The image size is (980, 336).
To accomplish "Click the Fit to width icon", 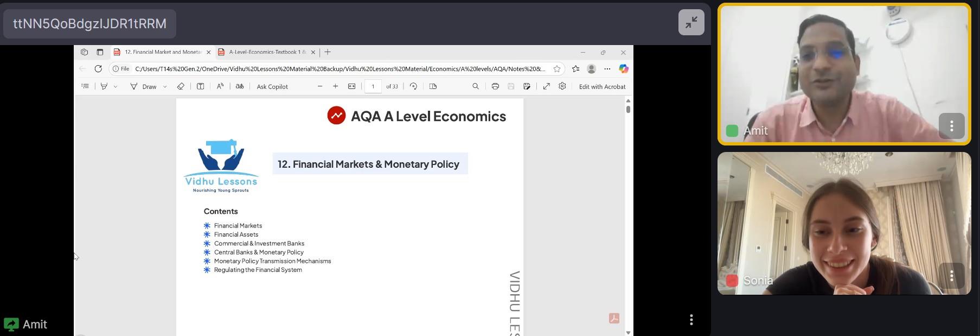I will (351, 86).
